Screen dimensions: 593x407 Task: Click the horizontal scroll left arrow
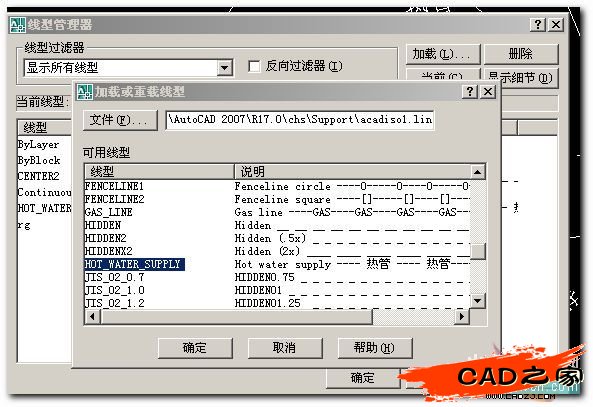93,317
